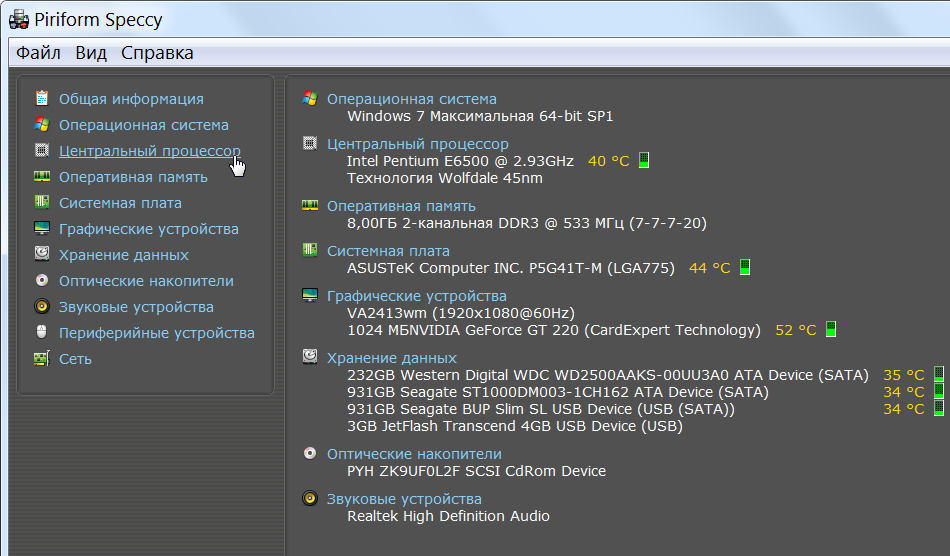Open the Вид menu

tap(91, 53)
